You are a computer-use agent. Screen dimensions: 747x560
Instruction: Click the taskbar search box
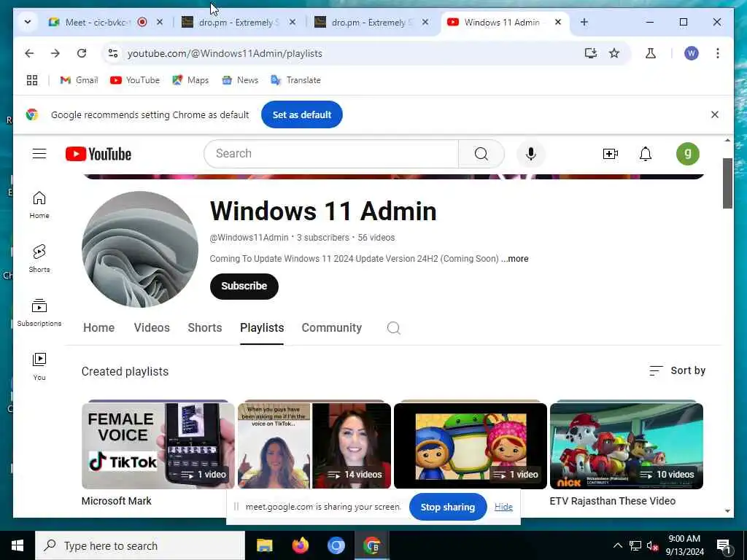click(140, 545)
